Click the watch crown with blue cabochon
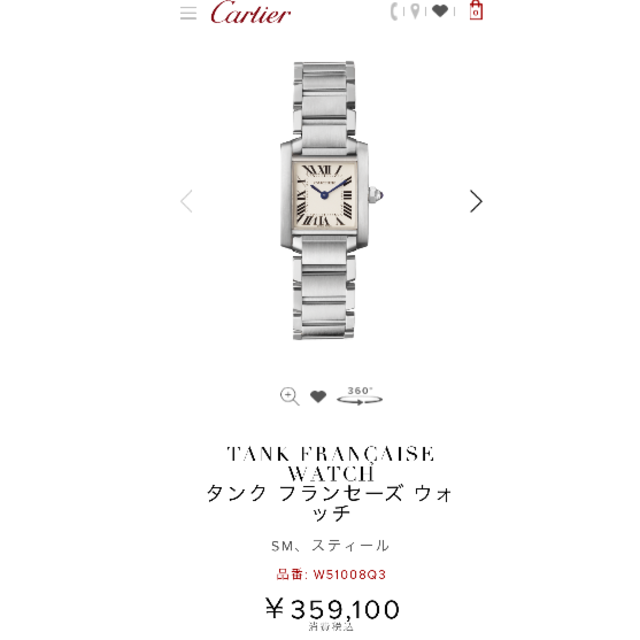Image resolution: width=640 pixels, height=640 pixels. tap(376, 195)
